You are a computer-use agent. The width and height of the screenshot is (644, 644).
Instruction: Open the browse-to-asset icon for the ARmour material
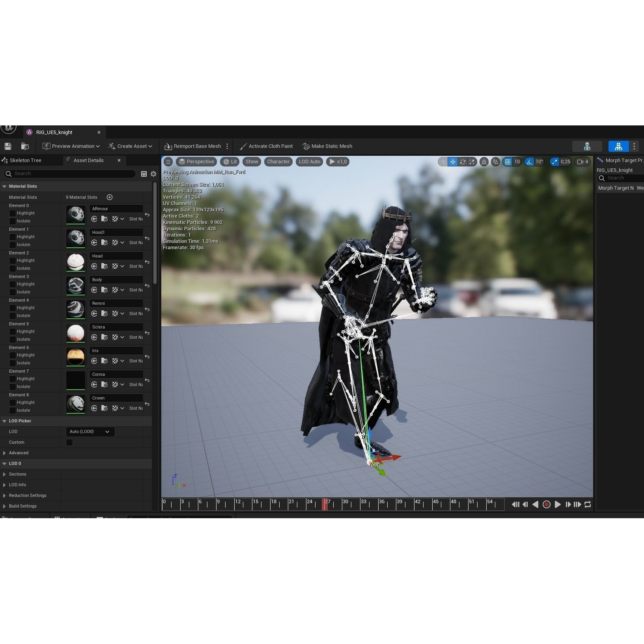104,219
